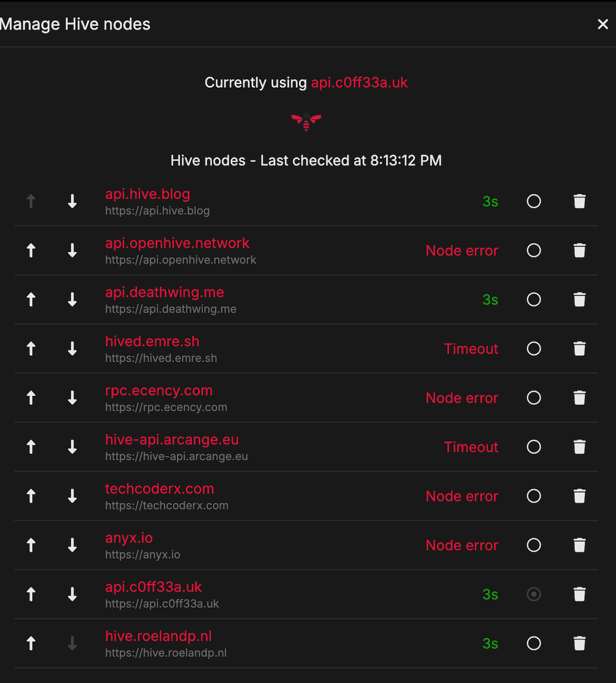Delete the anyx.io node

579,545
